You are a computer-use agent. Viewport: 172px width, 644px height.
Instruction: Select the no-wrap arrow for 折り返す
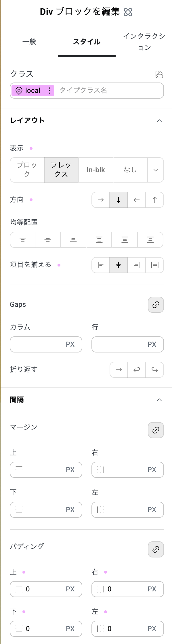coord(118,370)
